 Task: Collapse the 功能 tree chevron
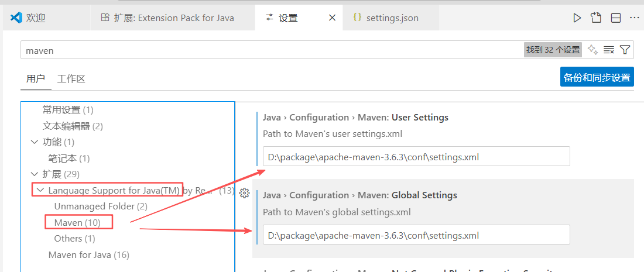tap(34, 142)
